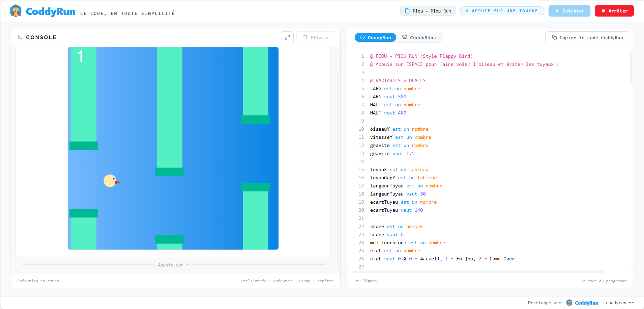Select the CoddyRun code tab

click(375, 37)
